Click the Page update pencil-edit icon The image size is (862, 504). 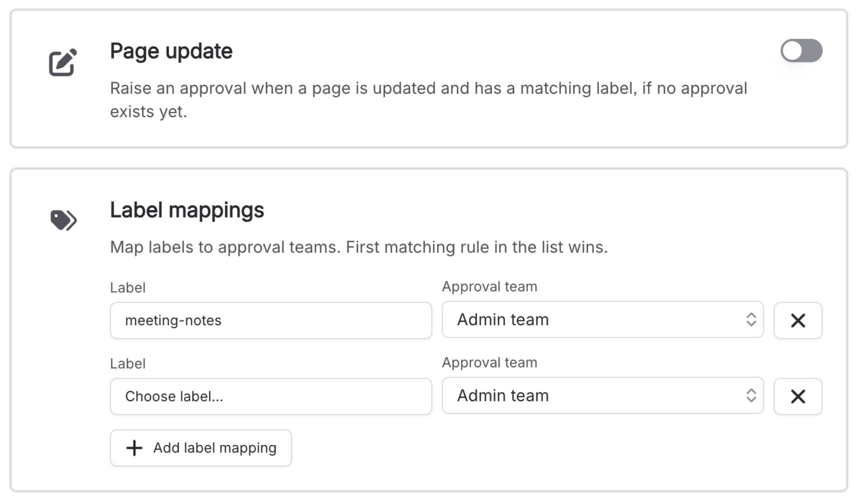click(63, 62)
